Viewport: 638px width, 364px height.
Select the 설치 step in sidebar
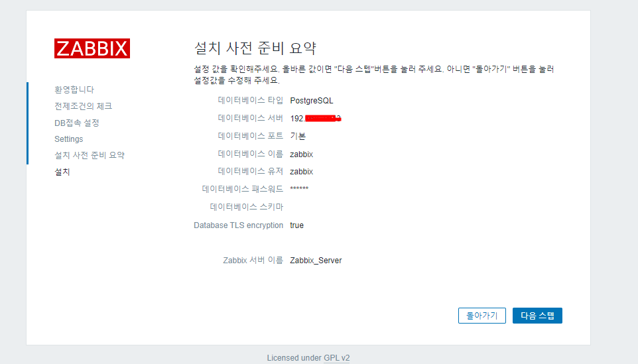62,172
